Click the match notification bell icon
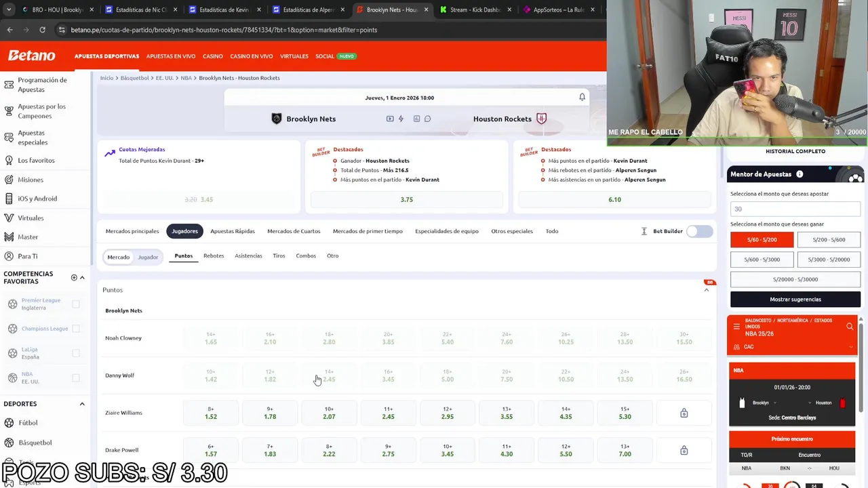This screenshot has width=868, height=488. click(x=582, y=97)
